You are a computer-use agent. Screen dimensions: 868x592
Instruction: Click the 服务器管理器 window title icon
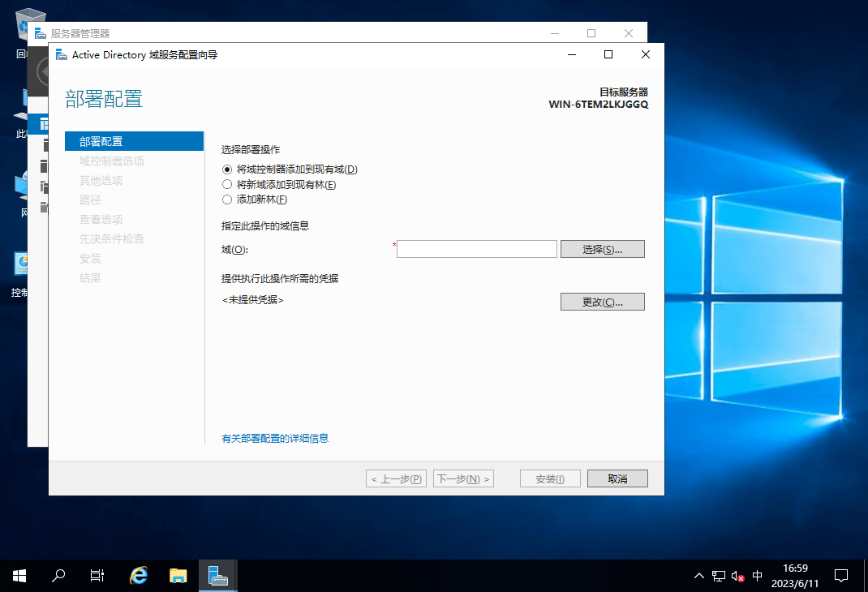coord(41,34)
